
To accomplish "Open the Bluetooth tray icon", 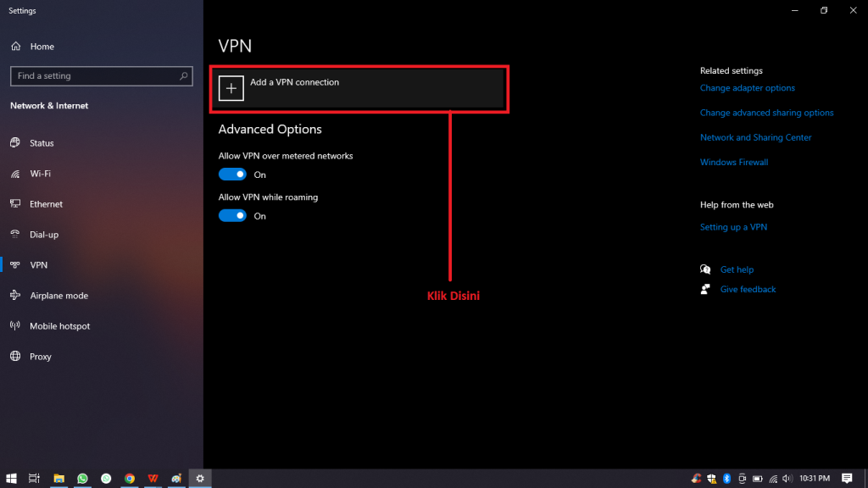I will coord(726,479).
